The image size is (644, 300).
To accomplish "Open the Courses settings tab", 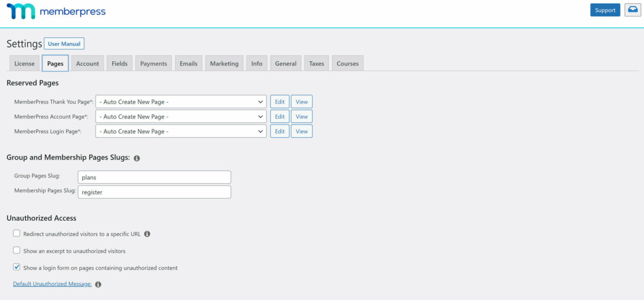I will point(347,63).
